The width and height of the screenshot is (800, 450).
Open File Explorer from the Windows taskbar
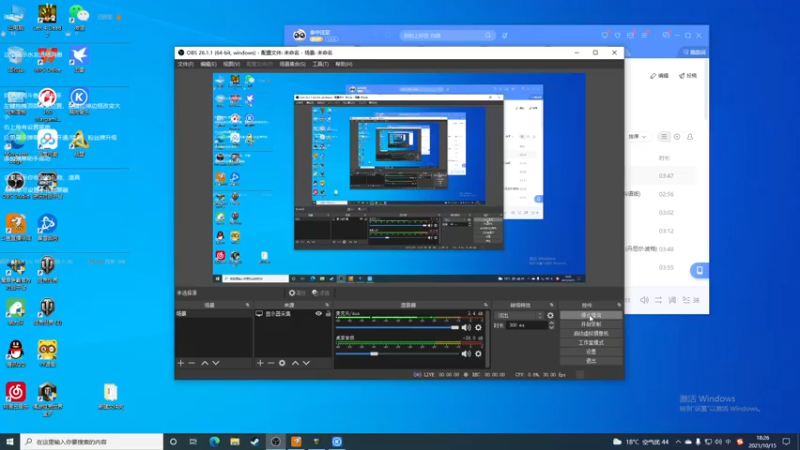click(235, 442)
